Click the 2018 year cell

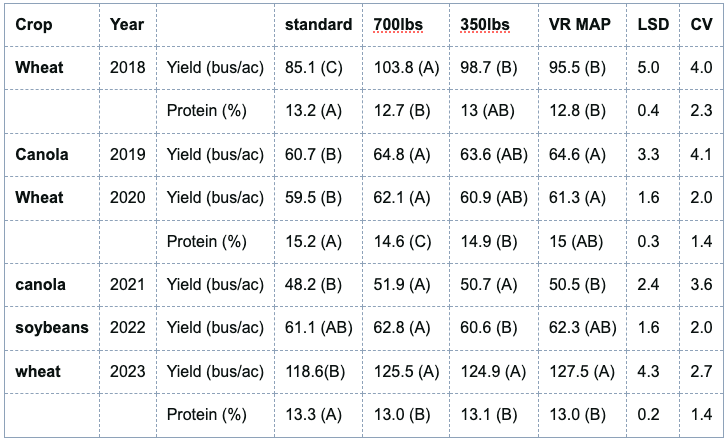coord(127,68)
